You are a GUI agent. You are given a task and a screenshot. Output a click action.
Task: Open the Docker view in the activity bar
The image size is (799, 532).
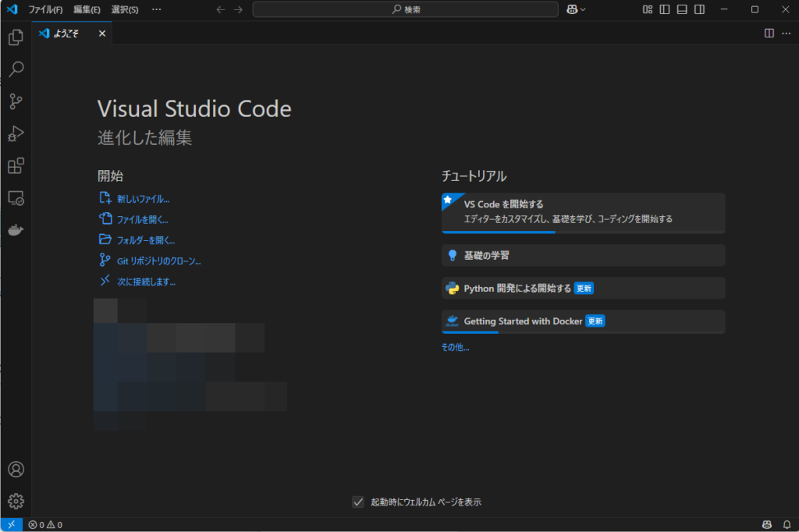[16, 230]
